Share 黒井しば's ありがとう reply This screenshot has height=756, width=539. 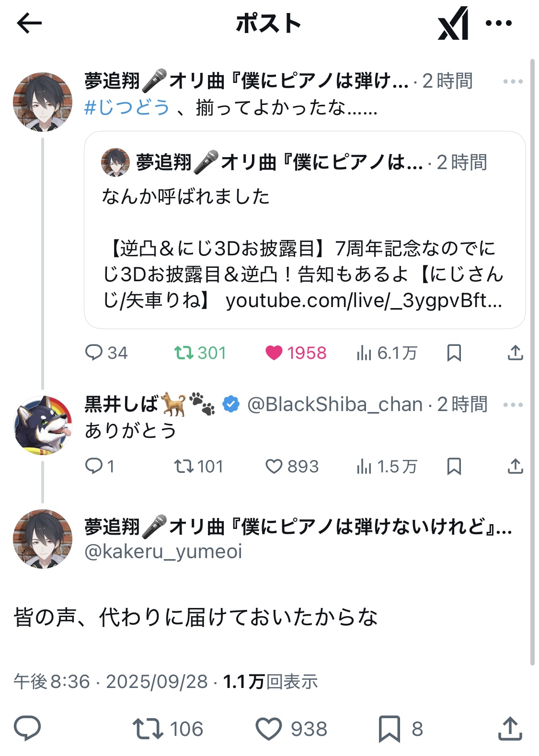pyautogui.click(x=515, y=466)
